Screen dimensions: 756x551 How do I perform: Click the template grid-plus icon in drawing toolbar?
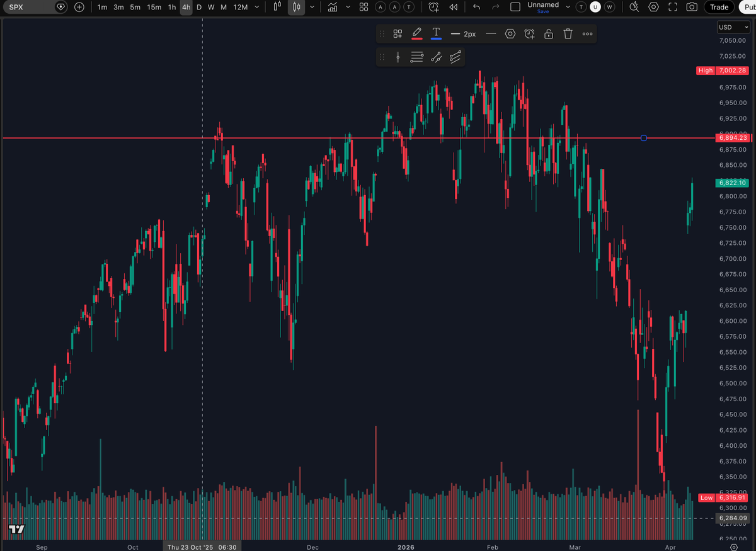398,34
